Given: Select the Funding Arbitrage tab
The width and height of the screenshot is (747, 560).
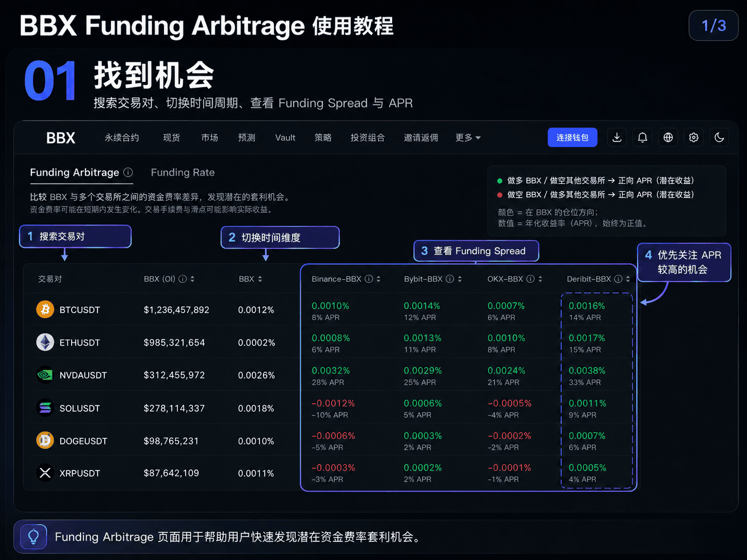Looking at the screenshot, I should [x=74, y=172].
